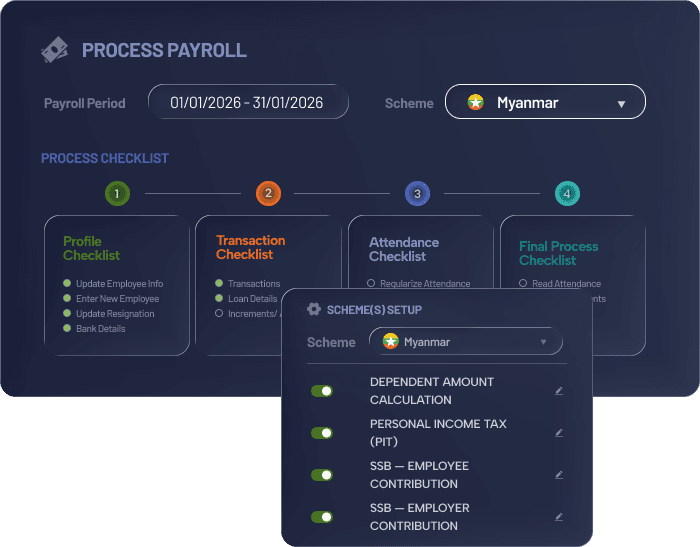The width and height of the screenshot is (700, 547).
Task: Click PERSONAL INCOME TAX (PIT) label
Action: pyautogui.click(x=438, y=433)
